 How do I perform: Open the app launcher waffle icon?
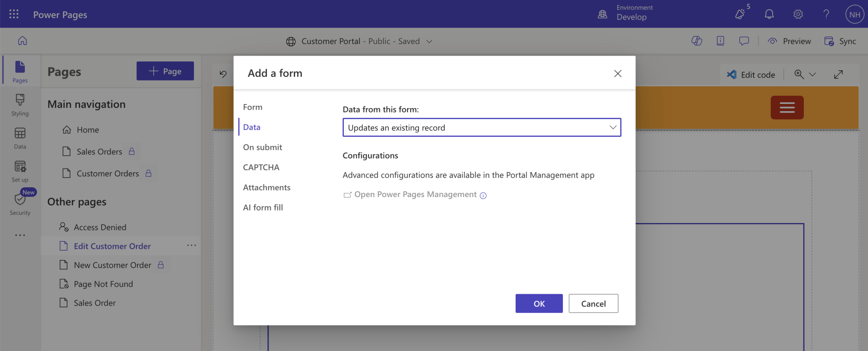point(14,14)
